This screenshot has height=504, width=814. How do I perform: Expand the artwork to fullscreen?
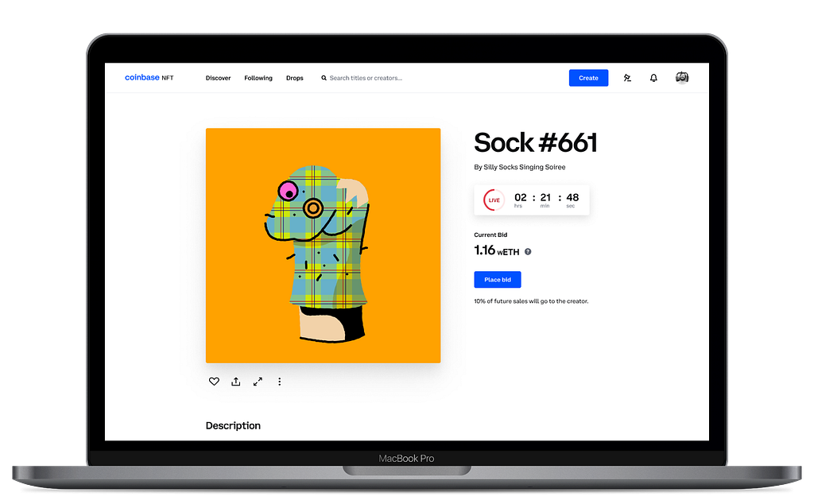pos(258,382)
